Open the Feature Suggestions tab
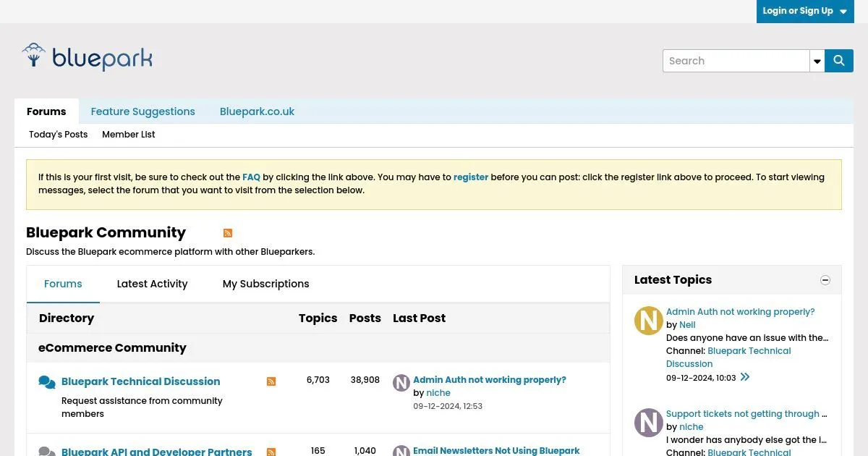 click(x=142, y=111)
